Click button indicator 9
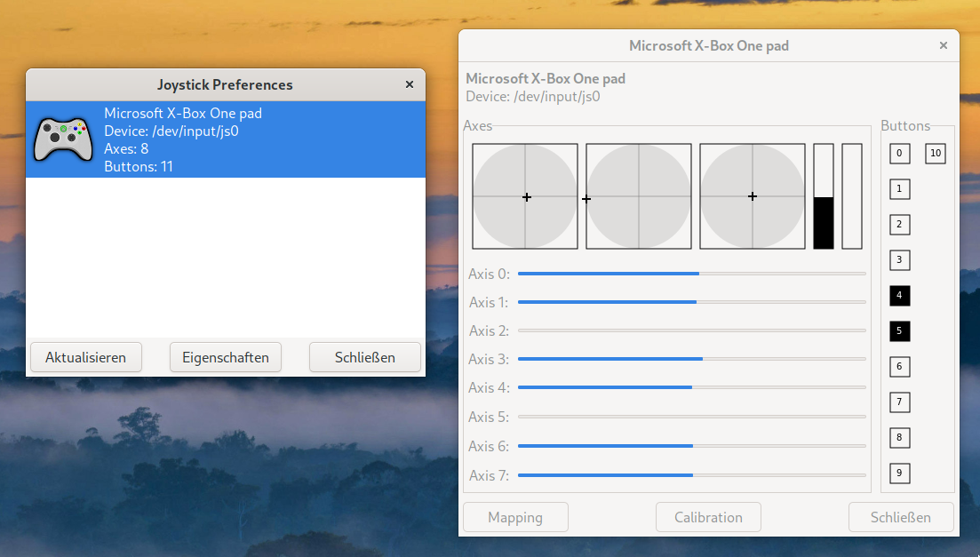 (x=899, y=473)
